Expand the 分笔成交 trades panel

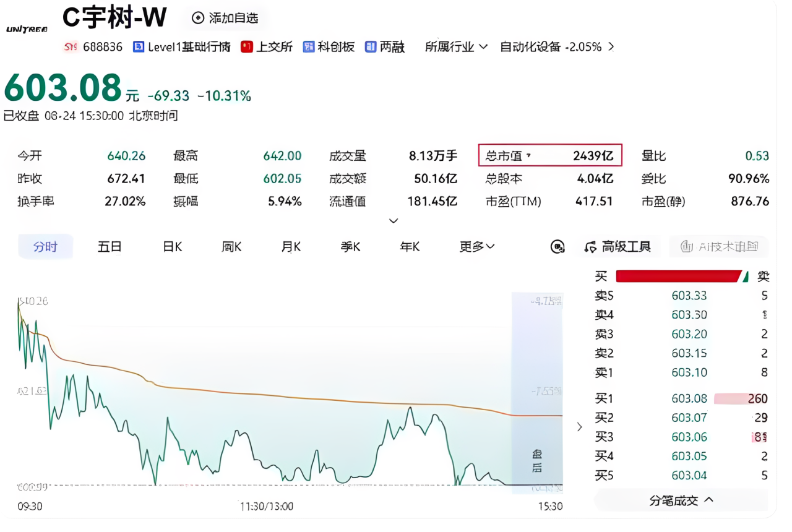681,500
